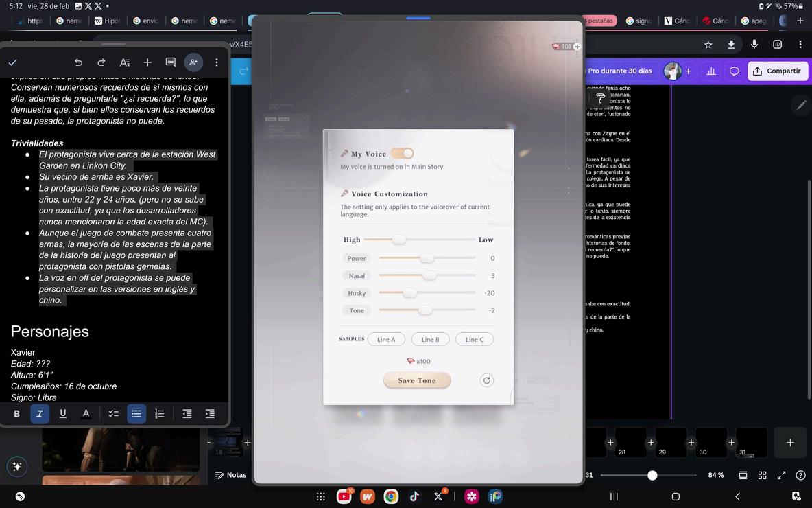Click the 'Pro durante 30 días' offer
This screenshot has height=508, width=812.
point(619,71)
